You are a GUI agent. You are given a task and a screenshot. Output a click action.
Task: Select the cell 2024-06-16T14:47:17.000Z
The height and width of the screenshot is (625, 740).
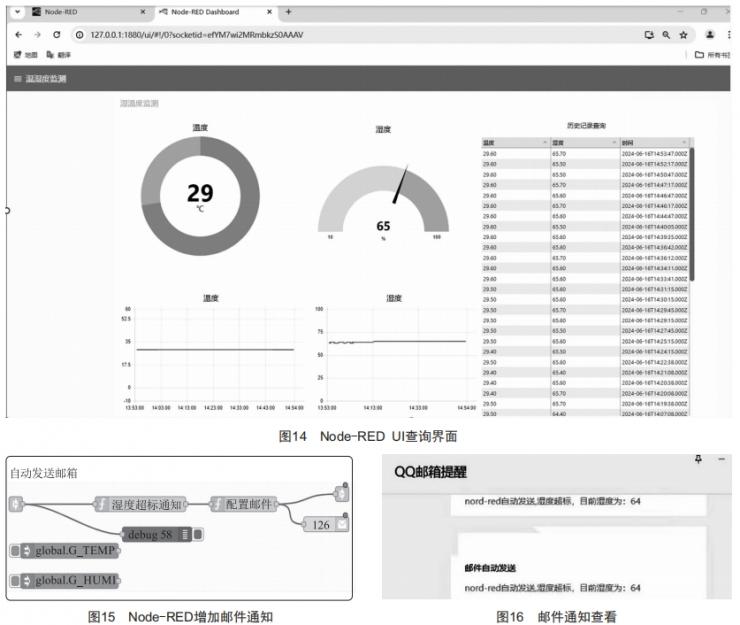click(x=654, y=185)
